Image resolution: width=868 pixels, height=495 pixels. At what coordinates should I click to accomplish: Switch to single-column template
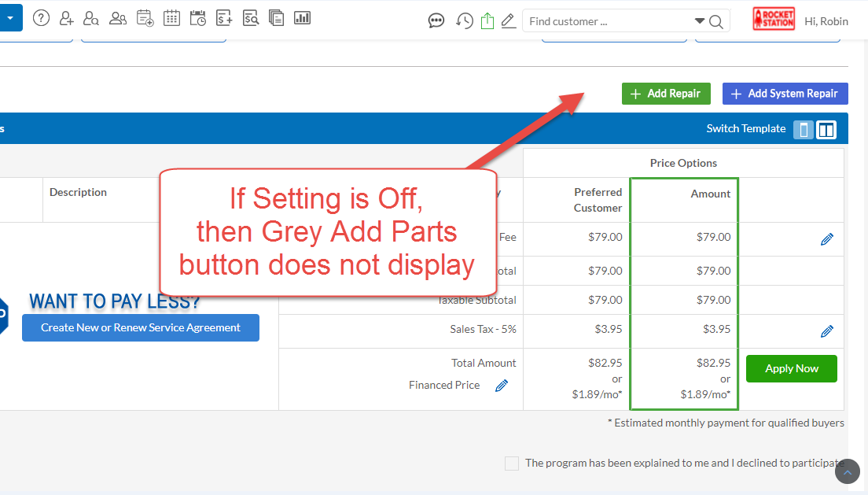click(803, 130)
